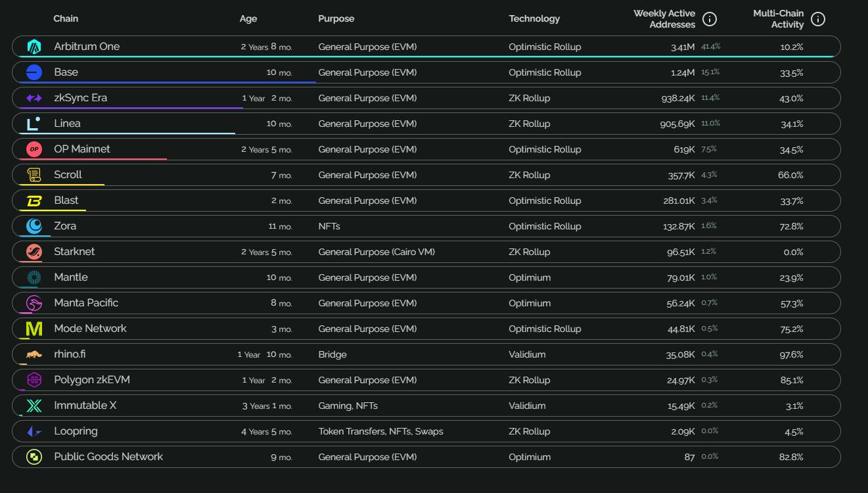Click Loopring's Token Transfers, NFTs, Swaps cell
The image size is (868, 493).
[x=380, y=431]
